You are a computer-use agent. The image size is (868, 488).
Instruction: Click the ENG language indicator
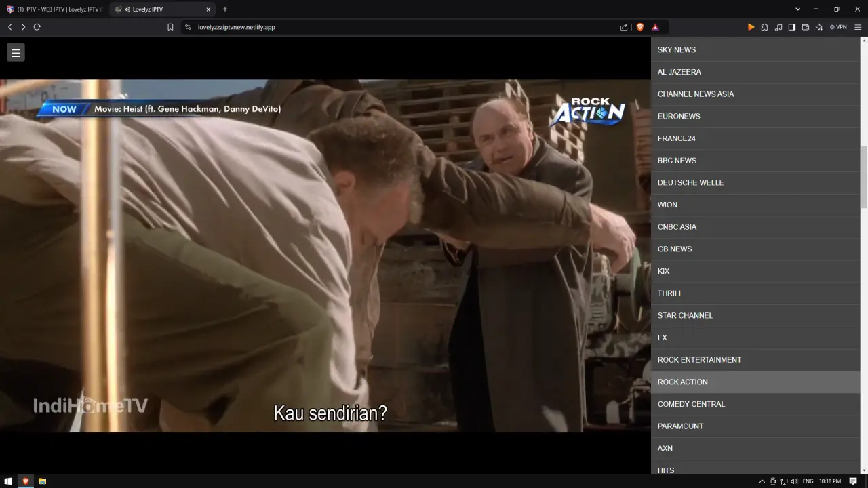coord(808,481)
